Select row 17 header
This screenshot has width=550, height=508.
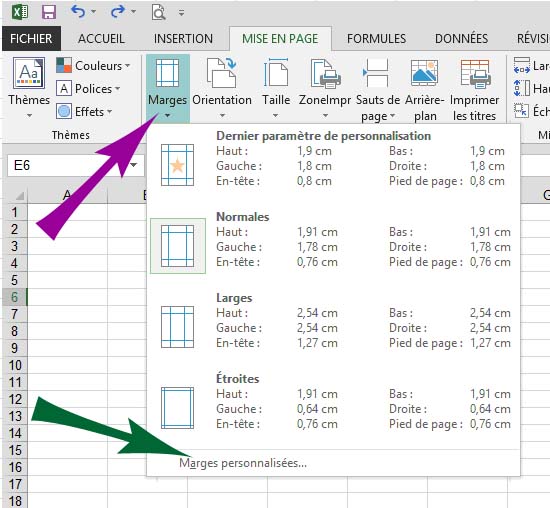pos(14,484)
